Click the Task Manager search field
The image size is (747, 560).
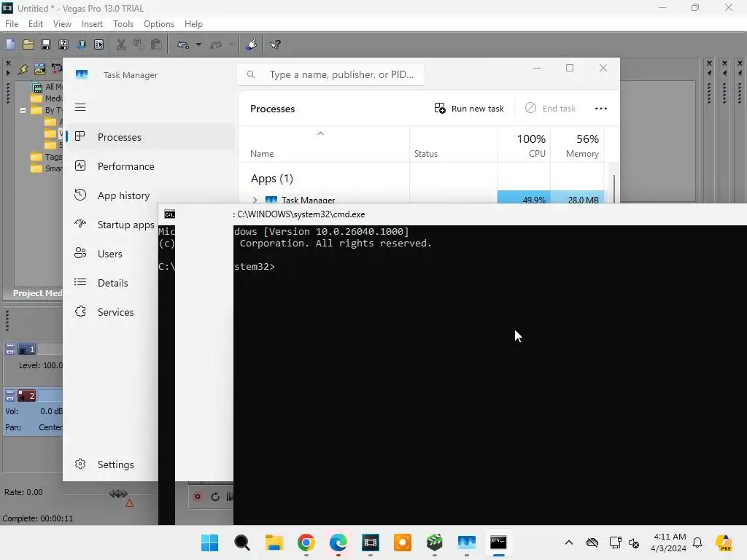(x=330, y=74)
